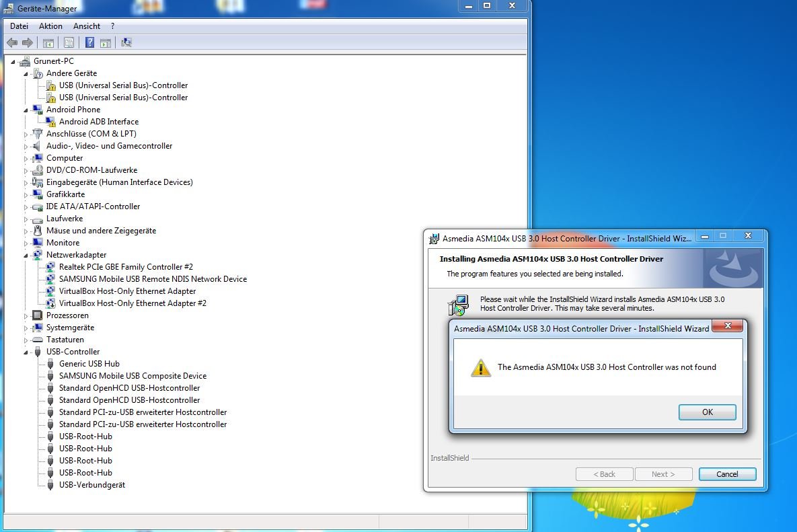Collapse the Android Phone category
797x532 pixels.
click(x=26, y=110)
